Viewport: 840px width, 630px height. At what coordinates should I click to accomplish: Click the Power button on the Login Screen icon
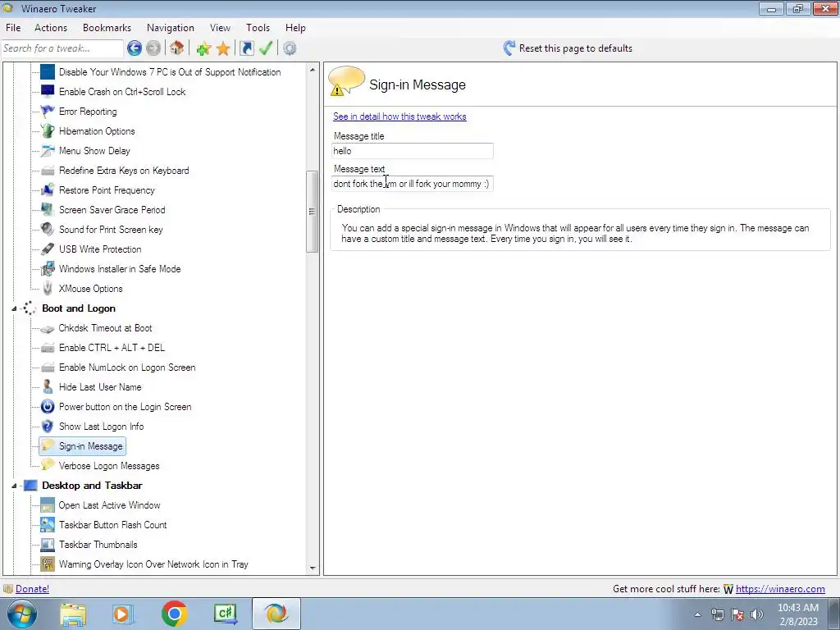click(48, 407)
